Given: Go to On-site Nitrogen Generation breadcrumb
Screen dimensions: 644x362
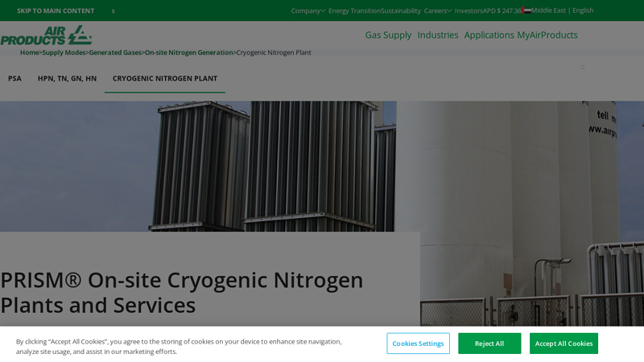Looking at the screenshot, I should pyautogui.click(x=189, y=52).
